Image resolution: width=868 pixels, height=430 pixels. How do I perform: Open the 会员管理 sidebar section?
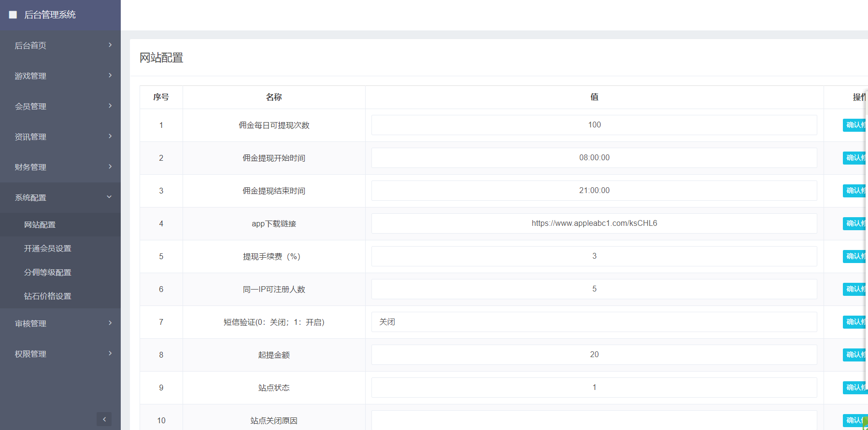coord(30,106)
